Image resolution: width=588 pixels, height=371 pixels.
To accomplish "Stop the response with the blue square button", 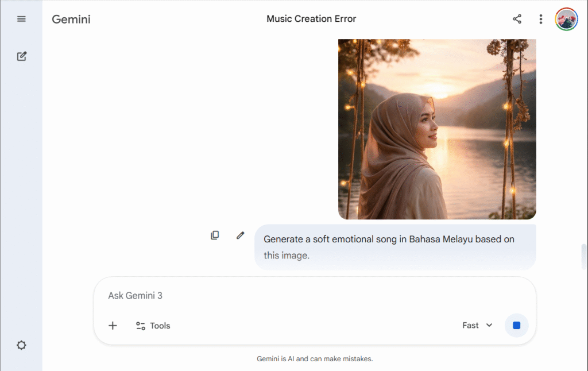I will [516, 326].
